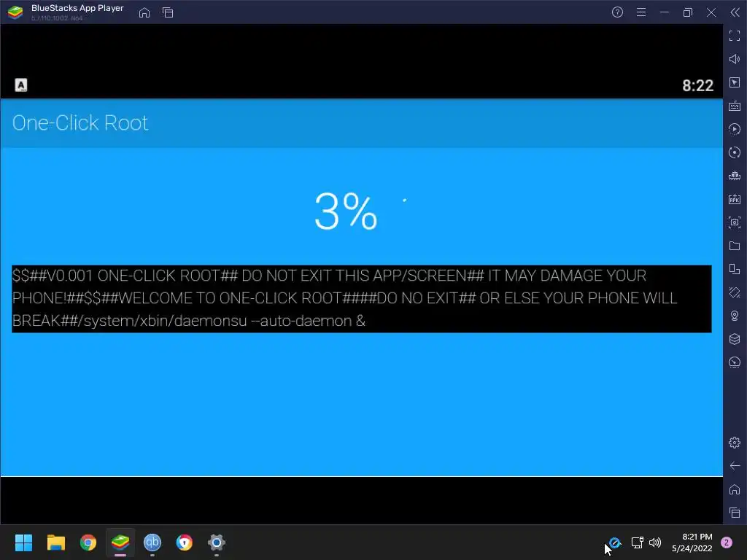Open BlueStacks home from the title bar
Viewport: 747px width, 560px height.
pyautogui.click(x=144, y=12)
